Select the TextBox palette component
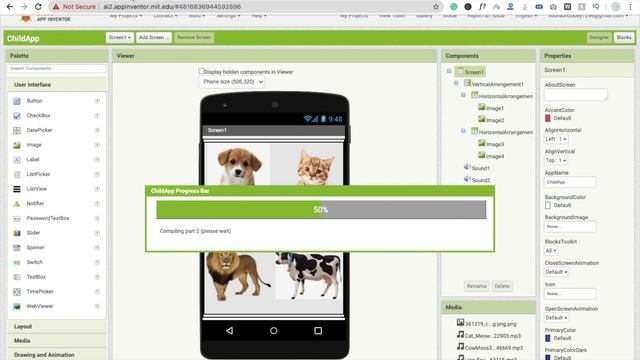Viewport: 640px width, 360px height. 36,277
